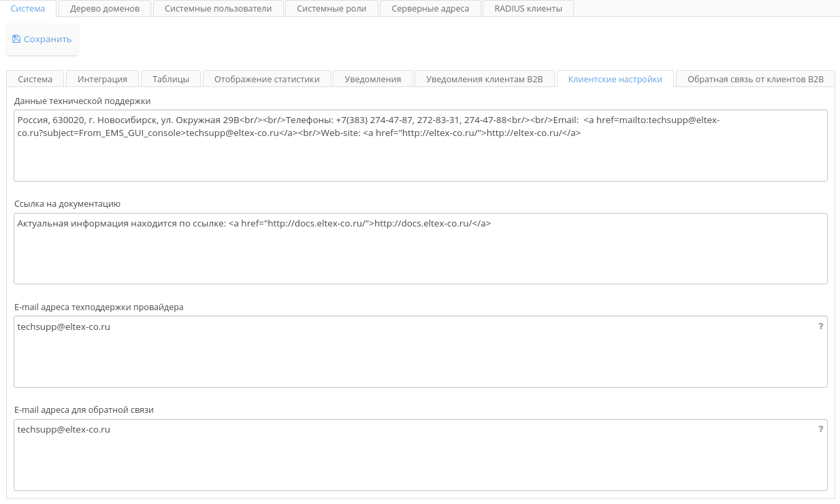840x504 pixels.
Task: Open the Дерево доменов tab
Action: (105, 9)
